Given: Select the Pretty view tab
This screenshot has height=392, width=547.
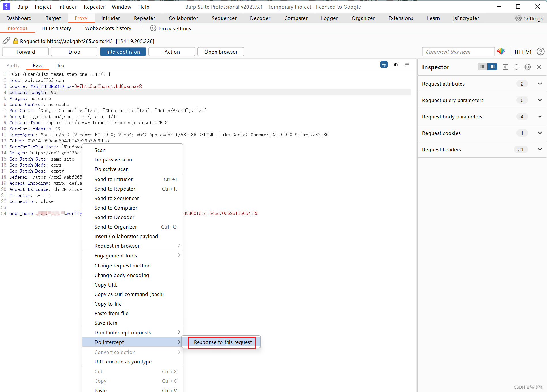Looking at the screenshot, I should click(13, 65).
